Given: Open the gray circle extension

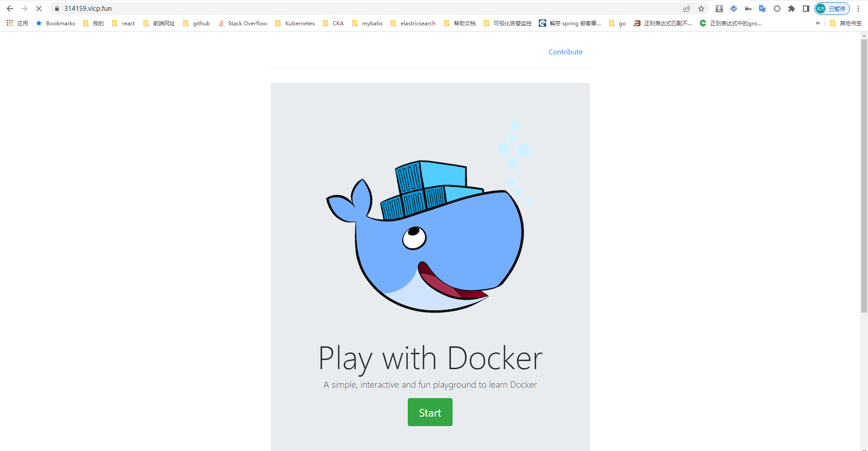Looking at the screenshot, I should [x=777, y=9].
